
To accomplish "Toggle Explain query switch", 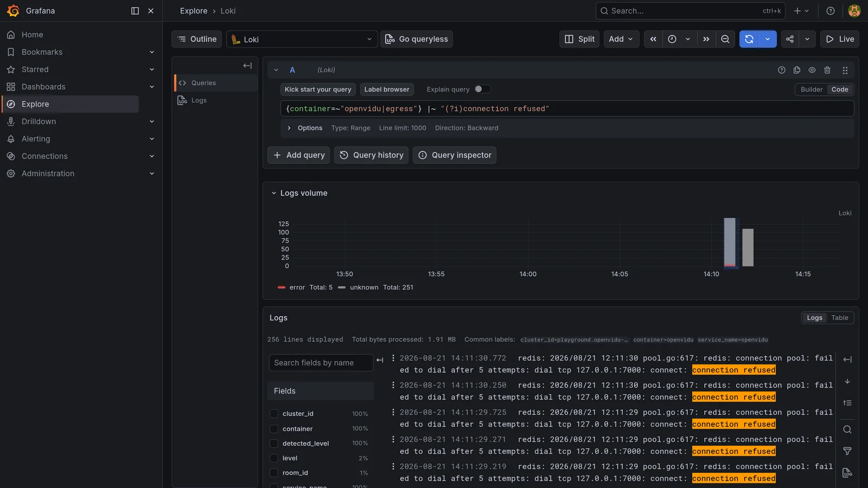I will [x=482, y=89].
